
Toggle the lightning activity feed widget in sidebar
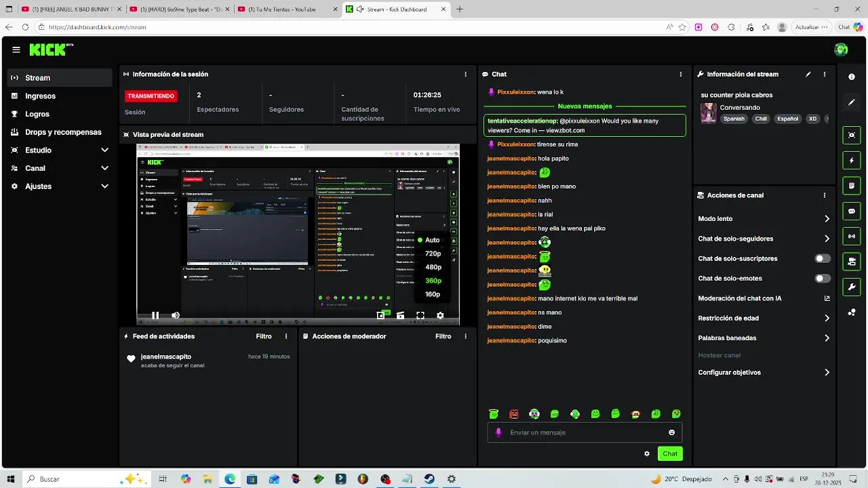(x=852, y=161)
